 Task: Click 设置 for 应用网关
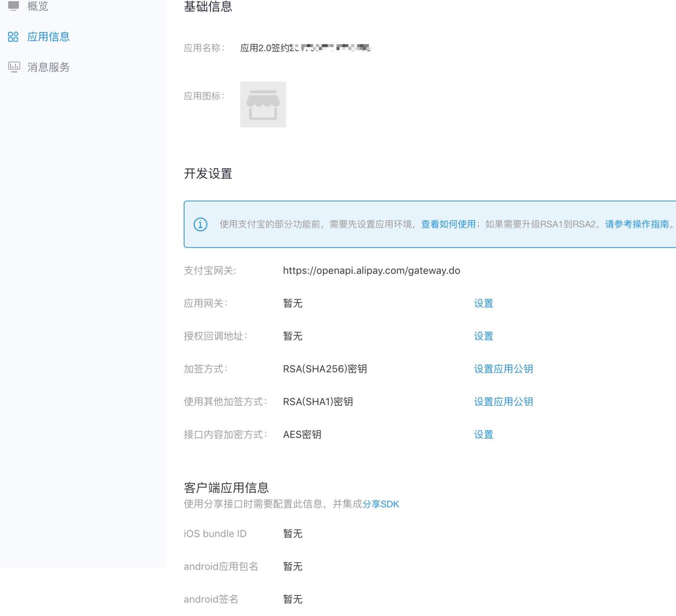[483, 303]
